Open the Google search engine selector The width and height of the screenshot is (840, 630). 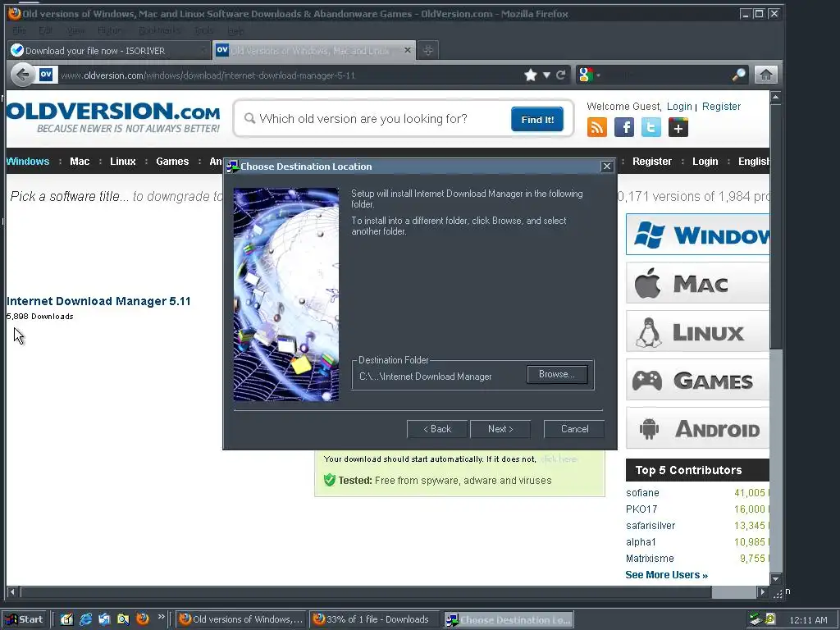click(588, 75)
